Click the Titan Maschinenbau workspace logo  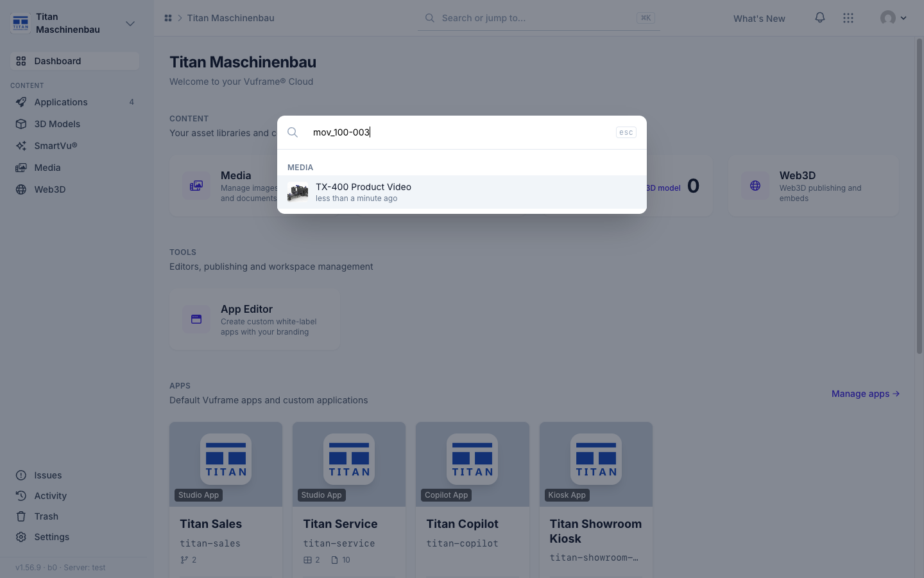[x=21, y=23]
